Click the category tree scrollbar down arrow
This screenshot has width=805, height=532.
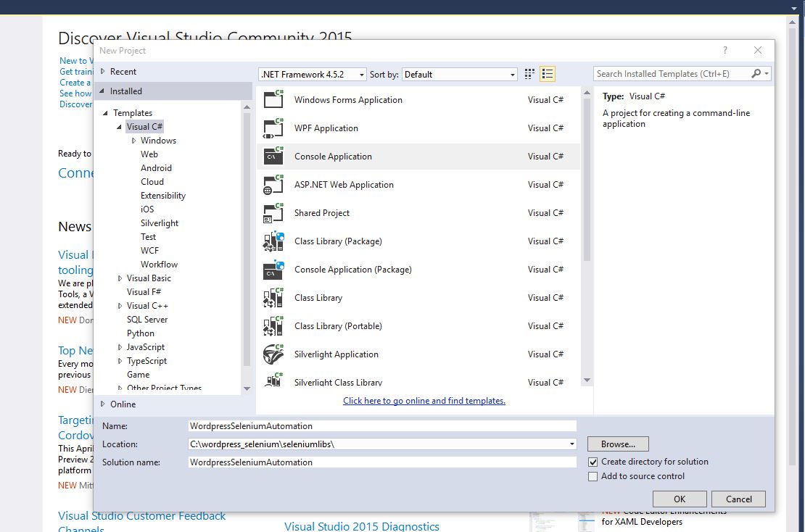[x=247, y=388]
